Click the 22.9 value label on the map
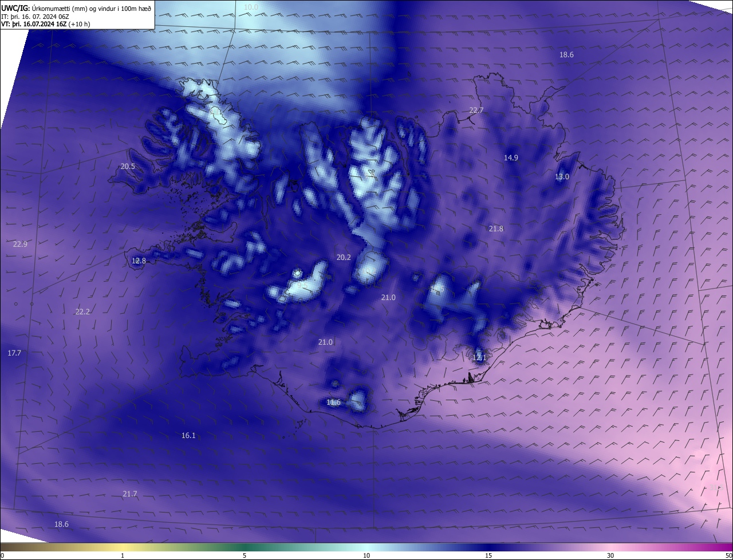Viewport: 733px width, 560px height. coord(20,244)
